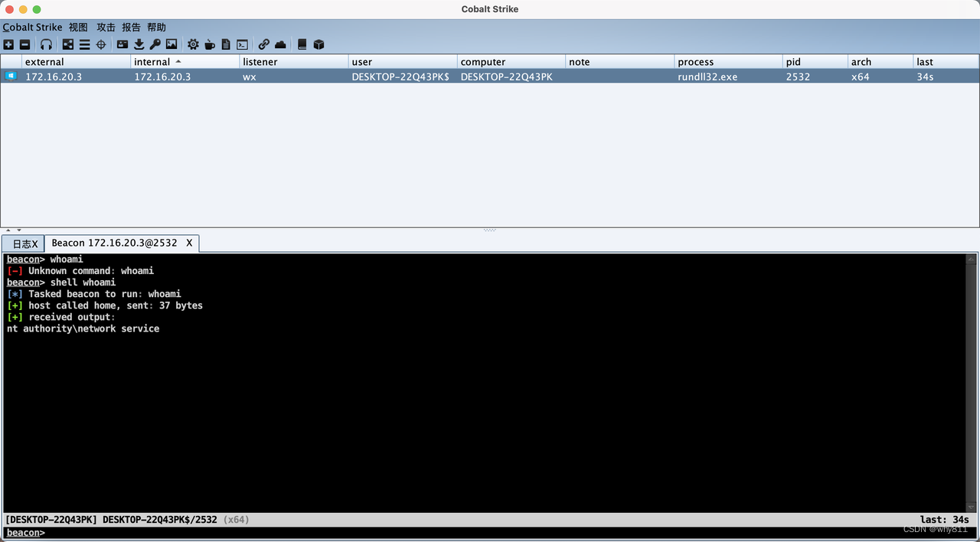Click status bar text [DESKTOP-22Q43PK]
The width and height of the screenshot is (980, 542).
tap(51, 520)
